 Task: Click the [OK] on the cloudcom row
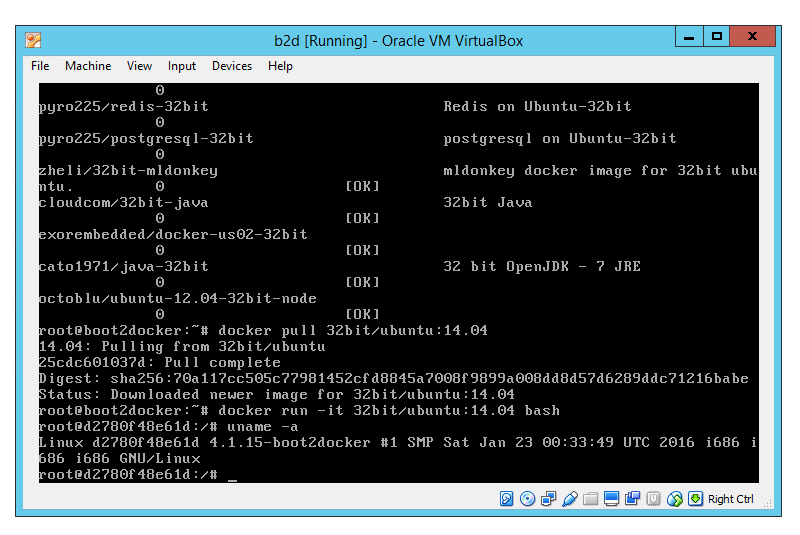pos(362,219)
